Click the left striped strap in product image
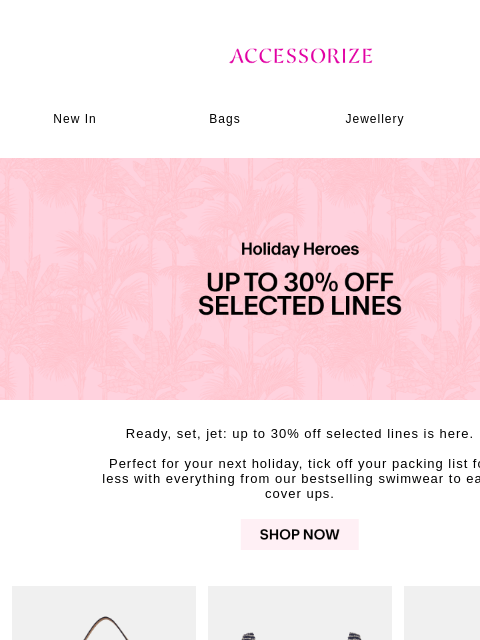Screen dimensions: 480x640 (x=249, y=636)
